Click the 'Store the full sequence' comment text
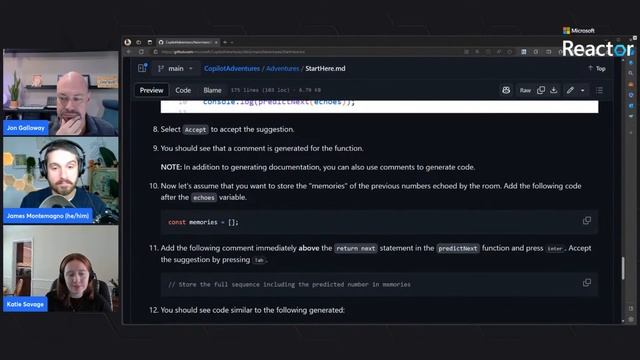 coord(289,284)
